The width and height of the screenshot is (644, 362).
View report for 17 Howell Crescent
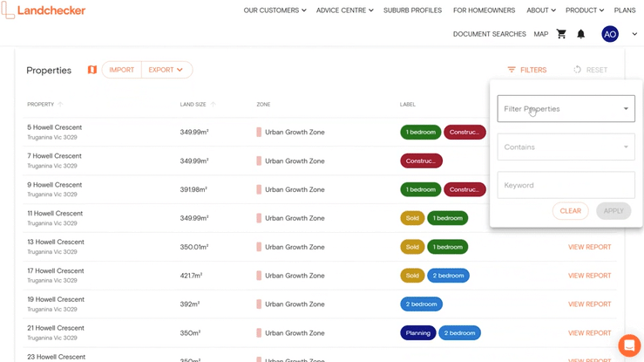click(589, 276)
